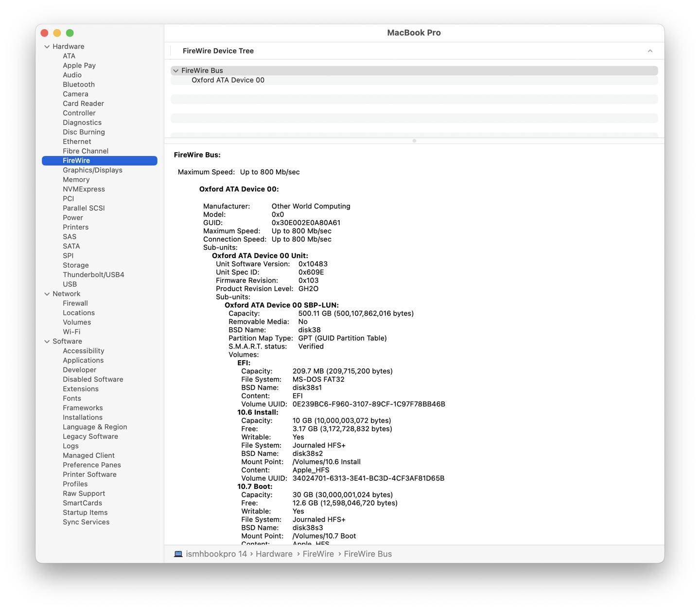Select Legacy Software entry
The image size is (700, 610).
pos(90,436)
